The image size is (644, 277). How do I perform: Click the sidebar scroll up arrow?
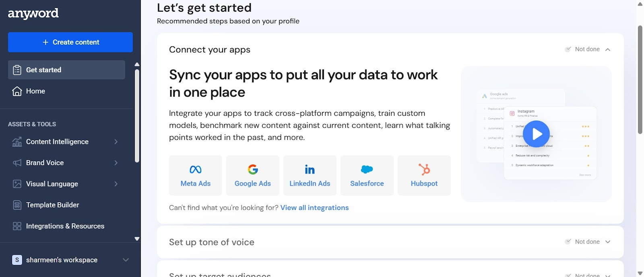tap(137, 64)
